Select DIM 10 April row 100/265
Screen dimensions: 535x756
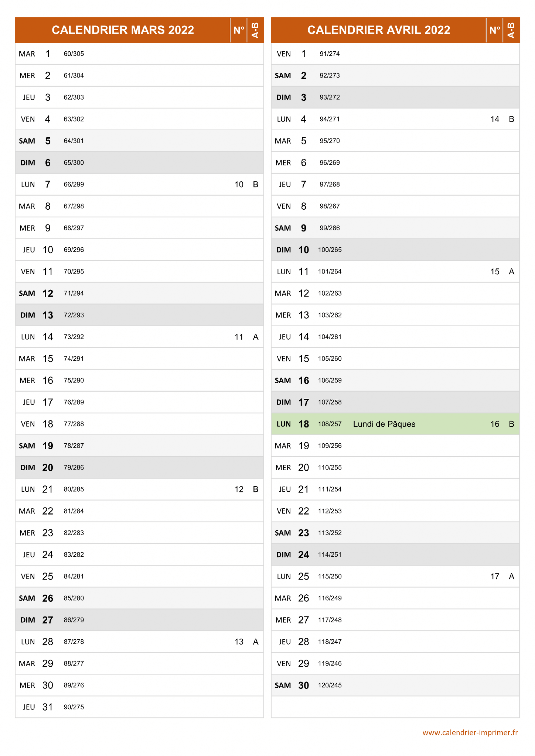395,250
